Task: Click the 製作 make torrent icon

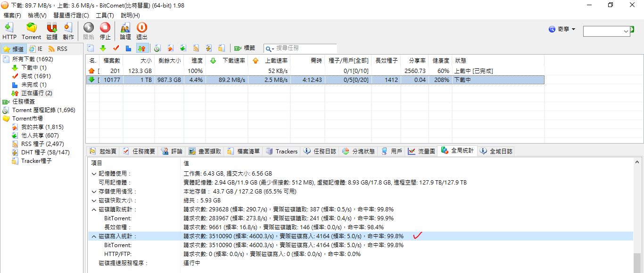Action: point(68,31)
